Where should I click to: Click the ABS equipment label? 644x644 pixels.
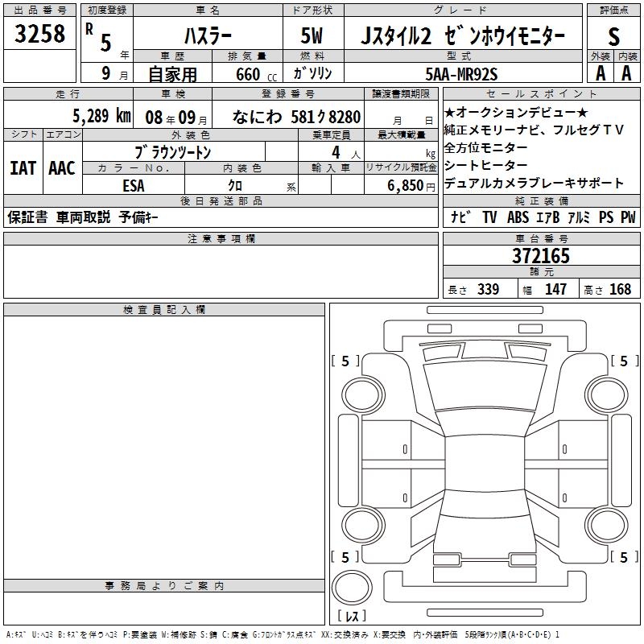point(518,217)
